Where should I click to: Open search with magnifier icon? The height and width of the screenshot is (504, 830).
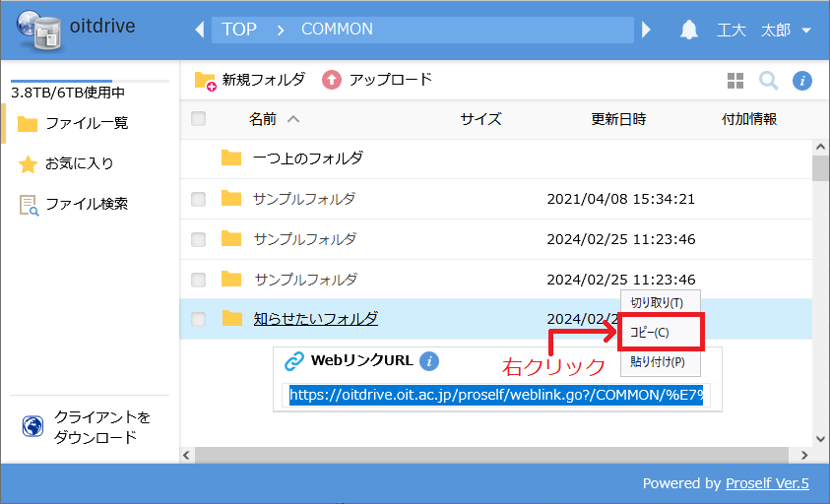click(x=768, y=81)
